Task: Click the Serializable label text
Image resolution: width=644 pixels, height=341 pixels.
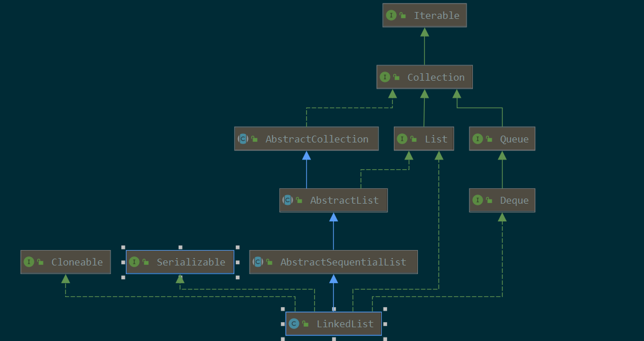Action: point(191,262)
